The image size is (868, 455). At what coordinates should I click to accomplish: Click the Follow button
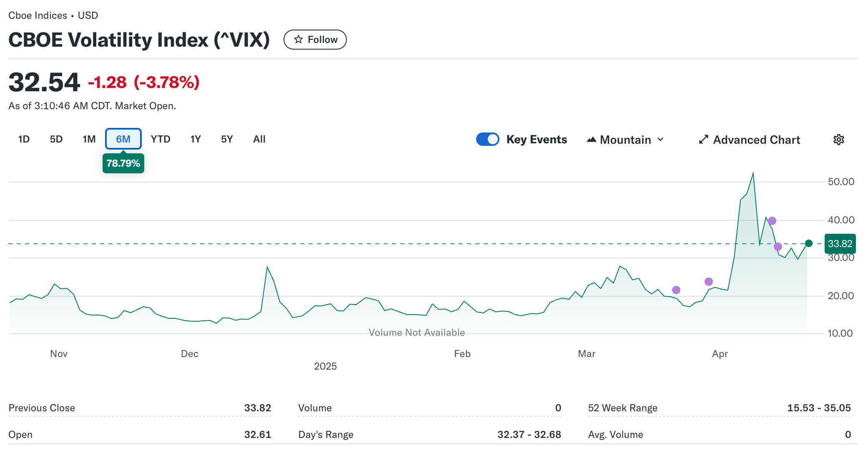coord(315,40)
